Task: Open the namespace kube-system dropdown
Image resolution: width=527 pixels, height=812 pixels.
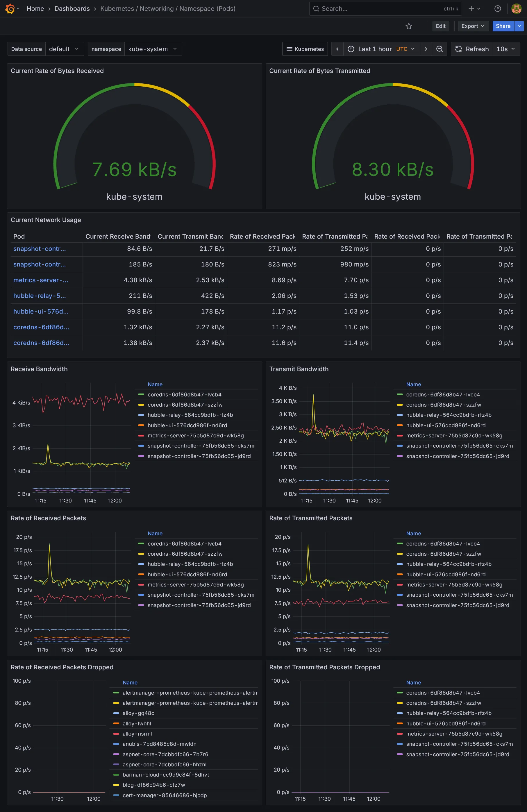Action: (152, 49)
